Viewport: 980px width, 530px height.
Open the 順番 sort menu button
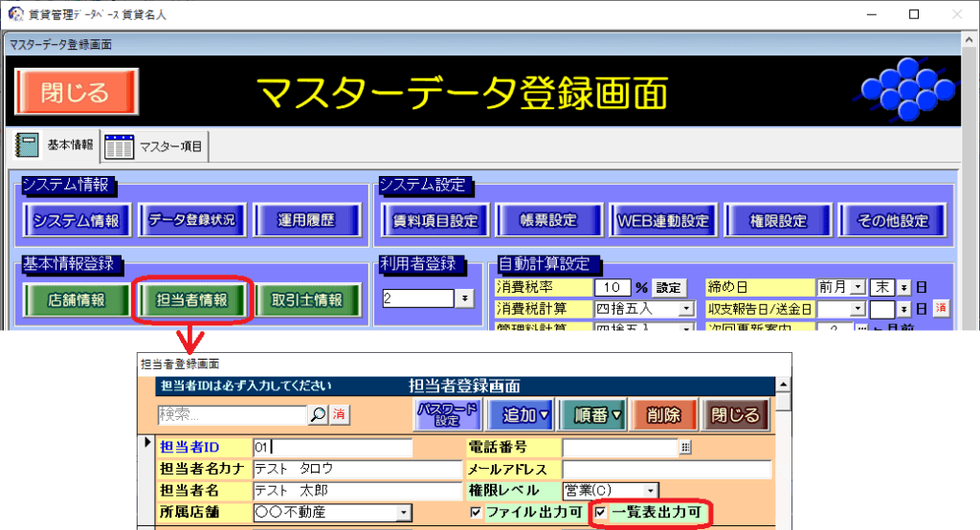(592, 415)
